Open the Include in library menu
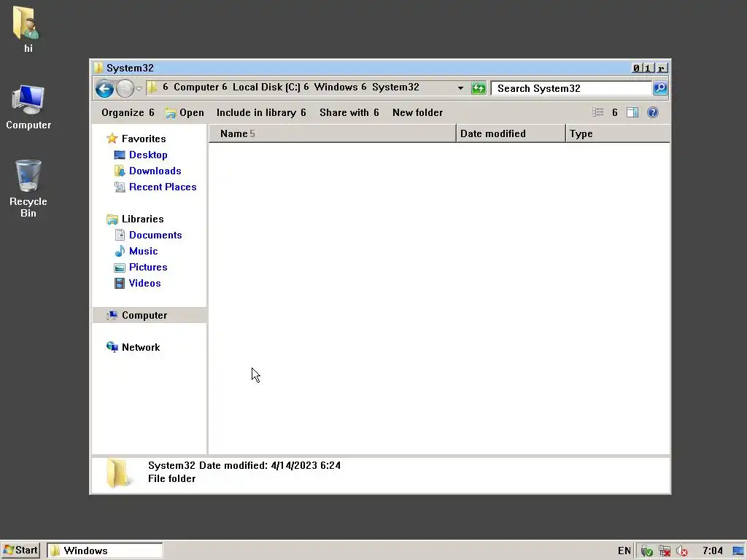747x560 pixels. point(261,113)
